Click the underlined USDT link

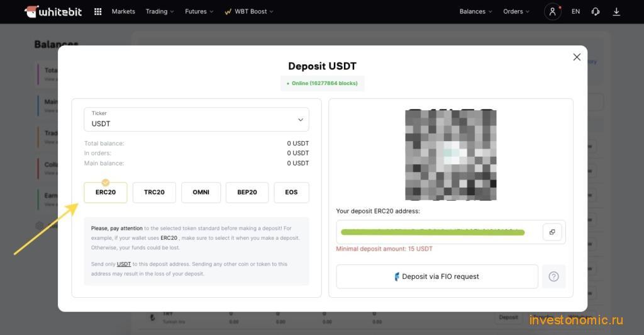click(x=124, y=264)
